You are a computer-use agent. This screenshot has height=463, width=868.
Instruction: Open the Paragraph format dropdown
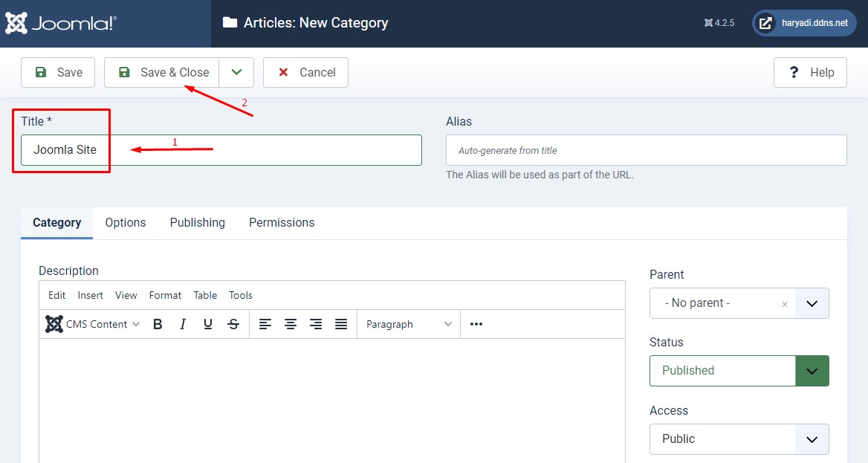point(409,324)
